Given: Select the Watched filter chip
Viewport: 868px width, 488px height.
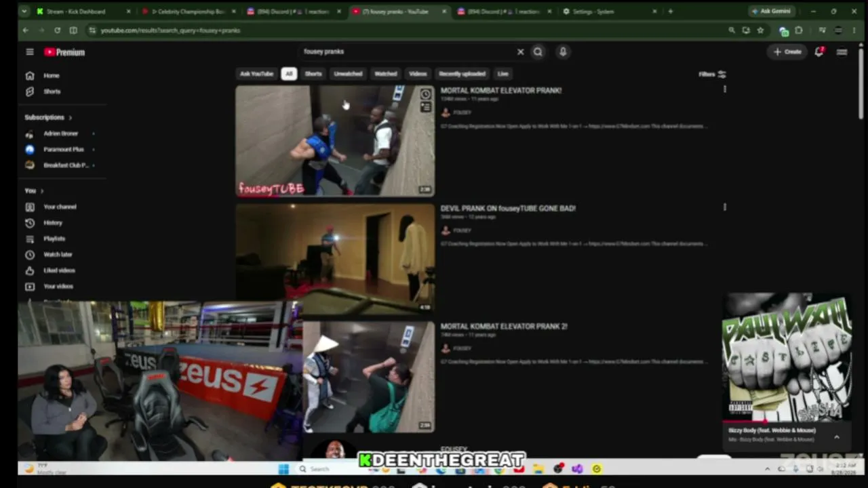Looking at the screenshot, I should click(x=386, y=74).
